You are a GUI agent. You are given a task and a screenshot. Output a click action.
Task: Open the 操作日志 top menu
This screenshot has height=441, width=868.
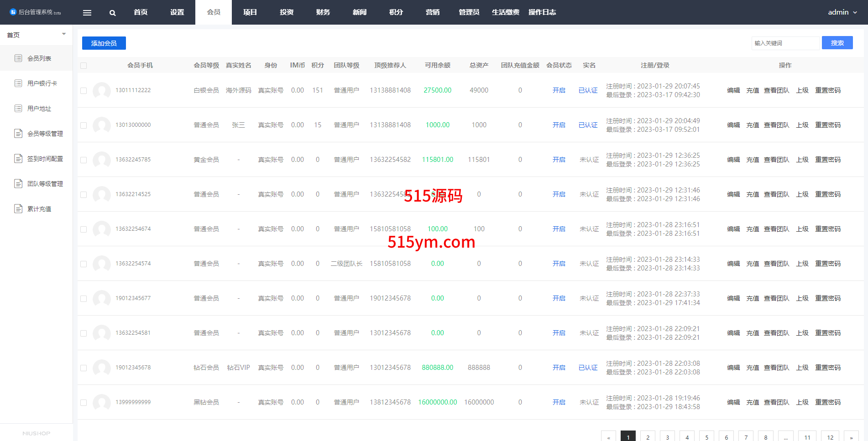[x=542, y=12]
